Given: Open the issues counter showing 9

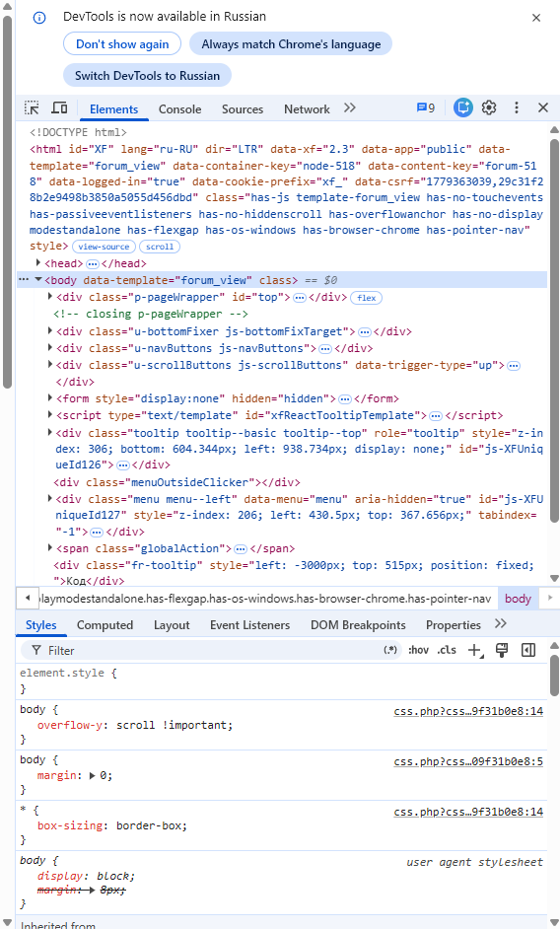Looking at the screenshot, I should click(426, 107).
